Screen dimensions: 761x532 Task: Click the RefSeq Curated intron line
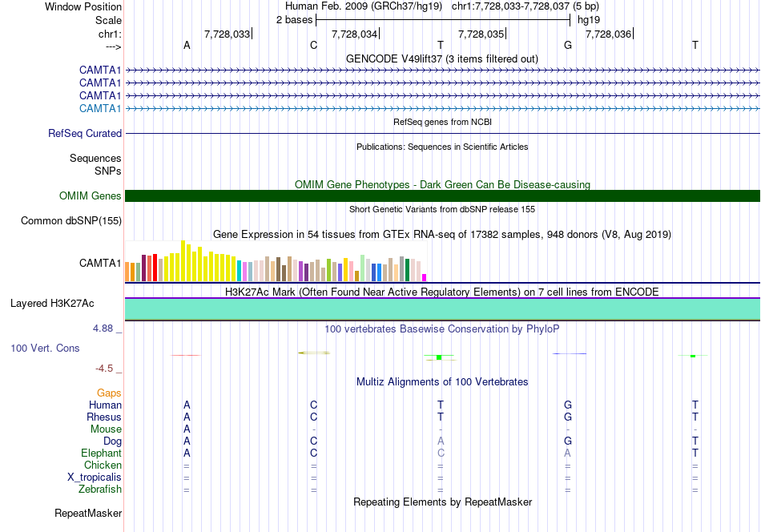click(442, 133)
